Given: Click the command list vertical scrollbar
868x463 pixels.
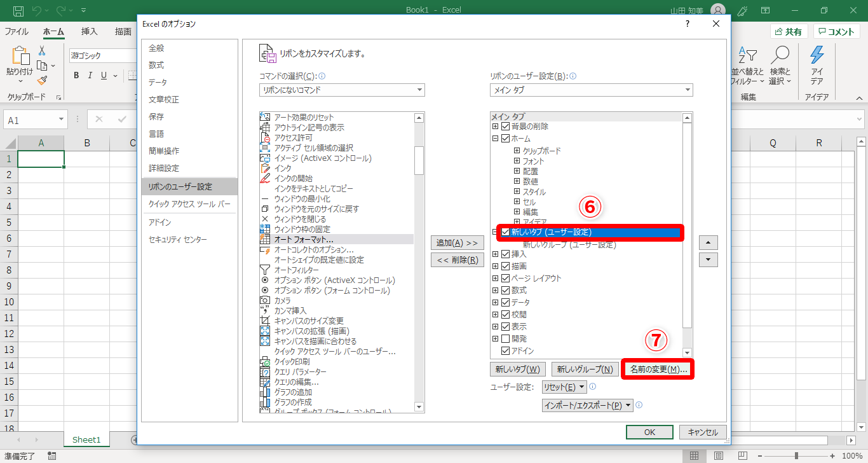Looking at the screenshot, I should pos(419,262).
